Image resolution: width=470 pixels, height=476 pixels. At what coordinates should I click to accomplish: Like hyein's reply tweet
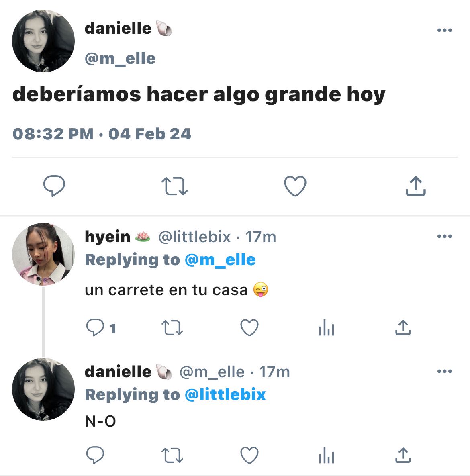[x=249, y=327]
